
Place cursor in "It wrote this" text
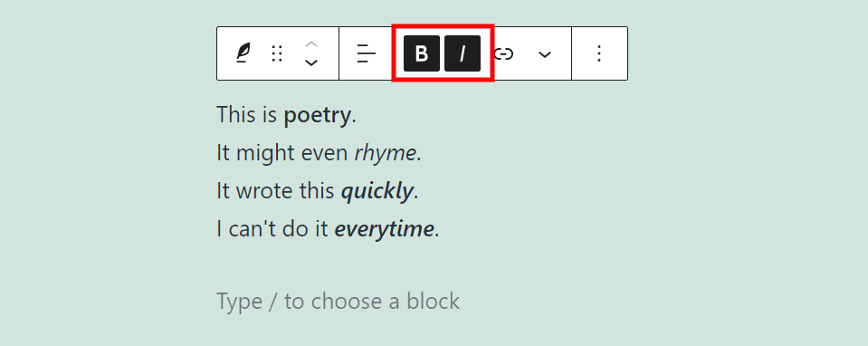coord(276,191)
